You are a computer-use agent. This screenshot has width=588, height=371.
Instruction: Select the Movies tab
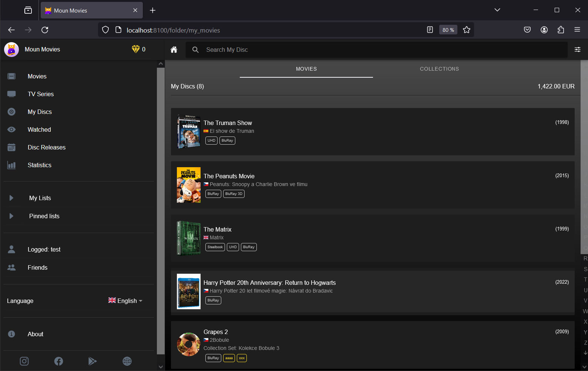click(x=306, y=69)
